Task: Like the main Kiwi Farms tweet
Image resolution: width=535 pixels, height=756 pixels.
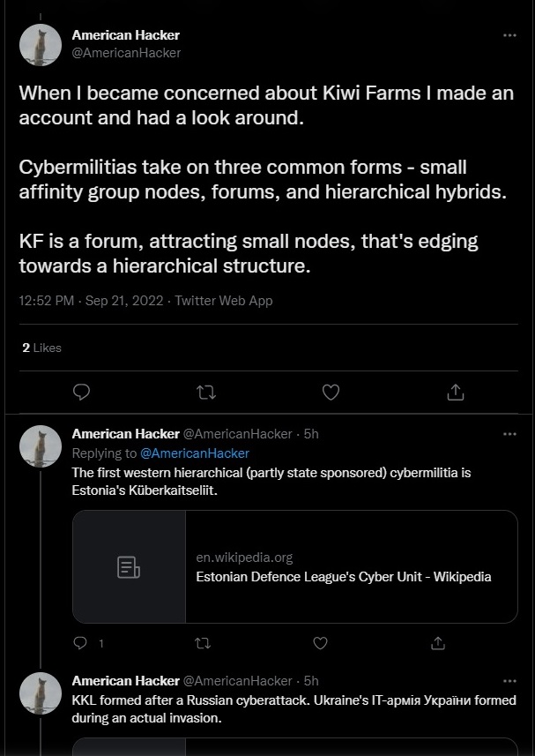Action: pos(331,392)
